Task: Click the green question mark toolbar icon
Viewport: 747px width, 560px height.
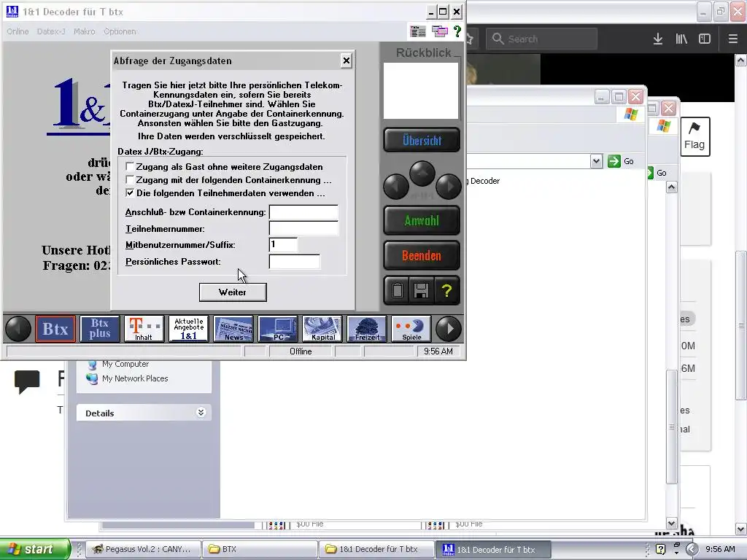Action: coord(457,31)
